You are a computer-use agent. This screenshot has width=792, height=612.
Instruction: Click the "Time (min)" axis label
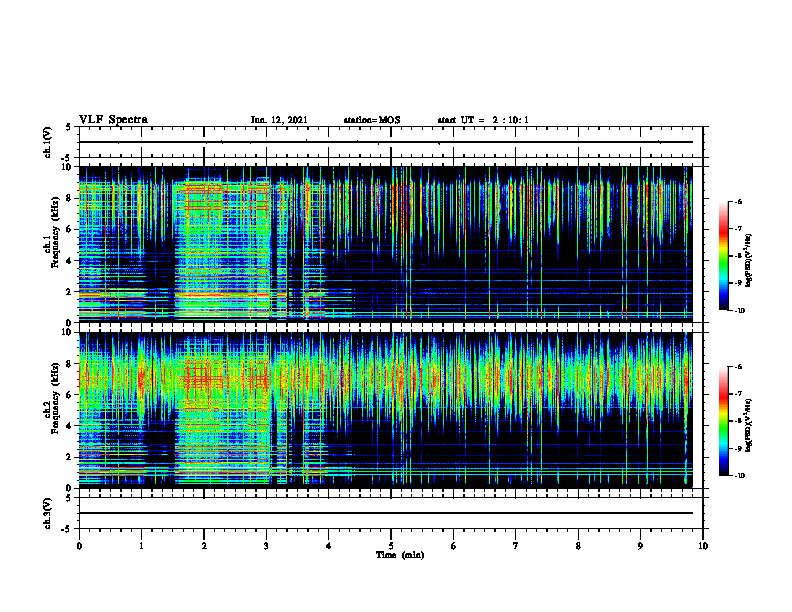click(400, 555)
